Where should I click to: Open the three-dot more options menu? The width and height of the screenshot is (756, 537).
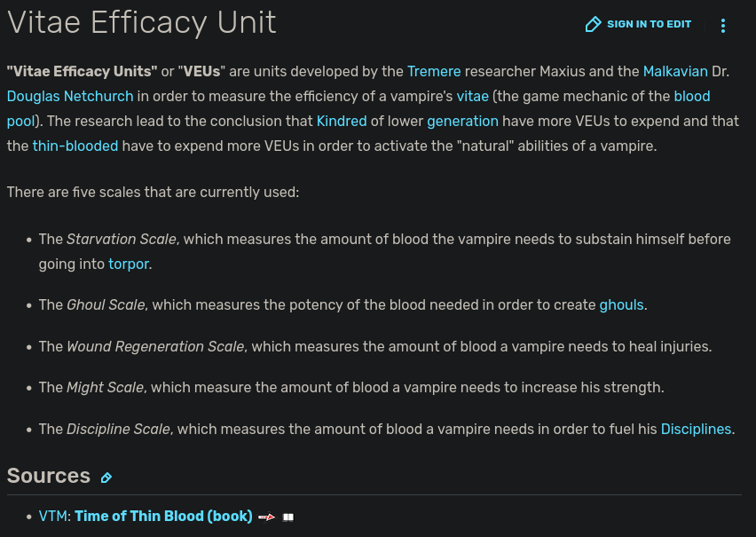[x=723, y=26]
